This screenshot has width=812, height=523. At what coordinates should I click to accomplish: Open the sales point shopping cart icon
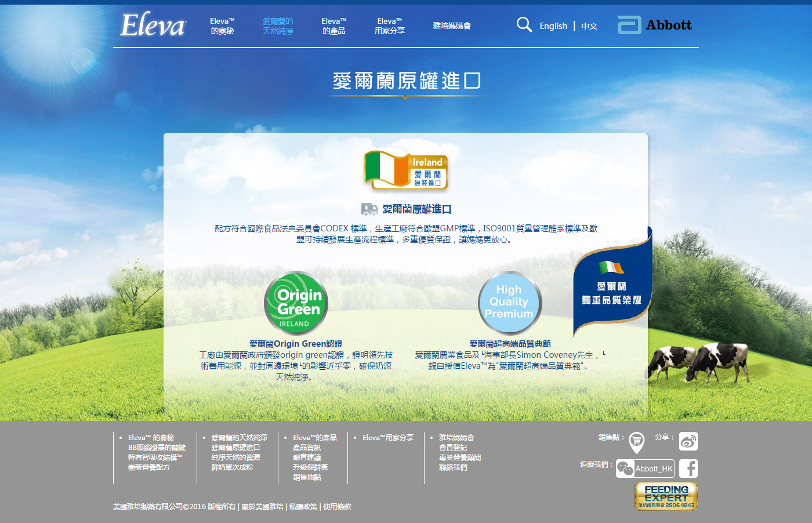pos(636,442)
